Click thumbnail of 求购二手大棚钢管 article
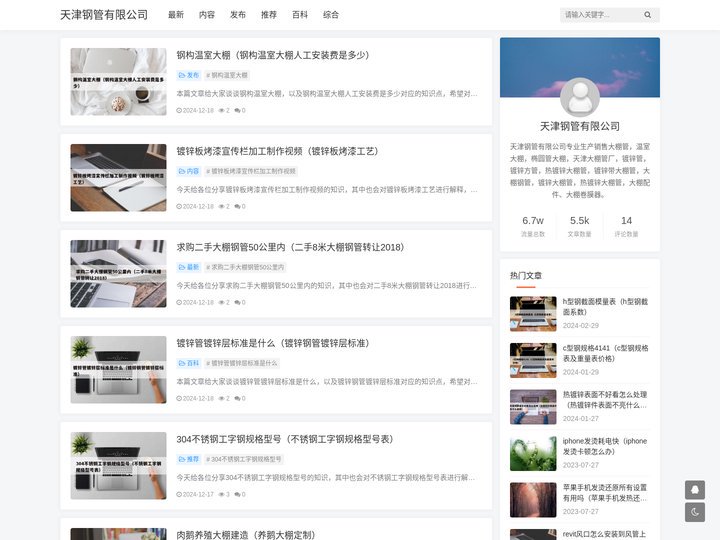The height and width of the screenshot is (540, 720). [118, 274]
